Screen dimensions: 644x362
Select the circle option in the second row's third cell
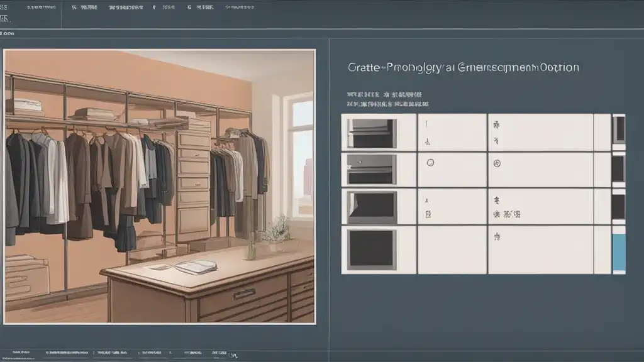(x=496, y=163)
